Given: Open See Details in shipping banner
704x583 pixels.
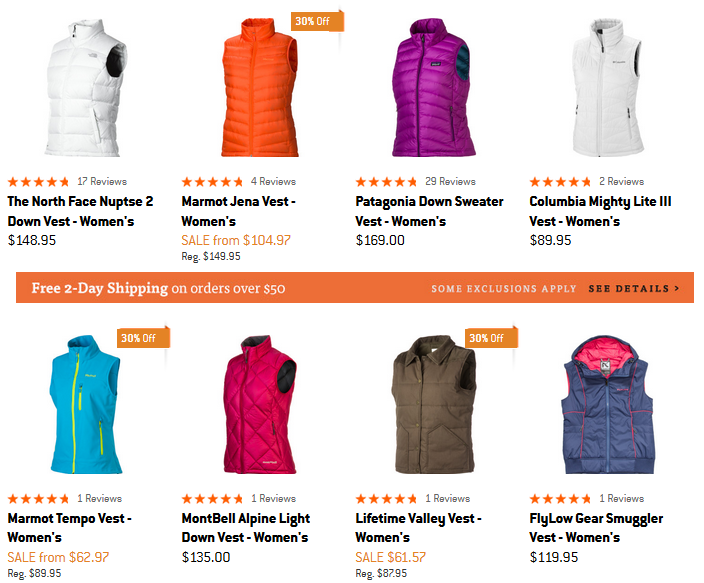Looking at the screenshot, I should [x=634, y=288].
